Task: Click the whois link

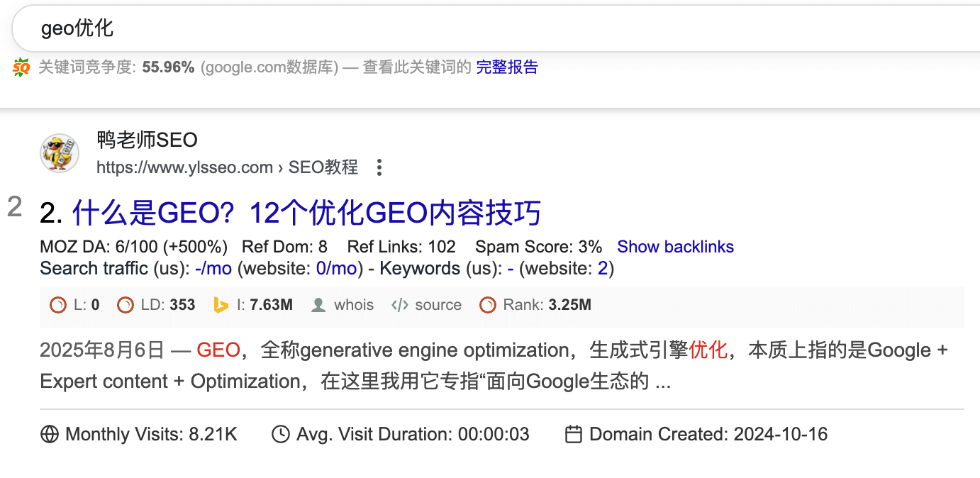Action: pyautogui.click(x=354, y=305)
